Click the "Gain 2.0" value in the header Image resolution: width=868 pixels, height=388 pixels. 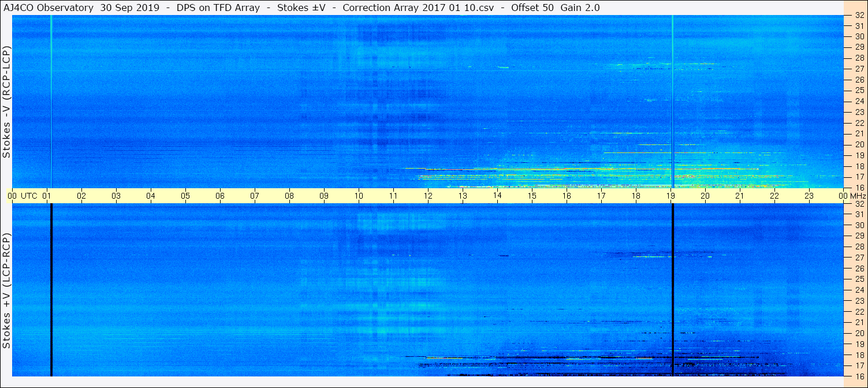coord(580,8)
